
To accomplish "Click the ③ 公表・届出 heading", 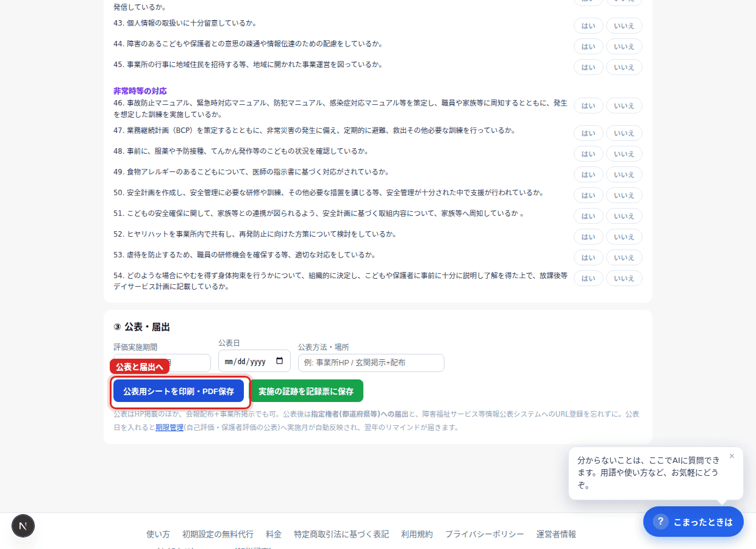I will point(141,327).
